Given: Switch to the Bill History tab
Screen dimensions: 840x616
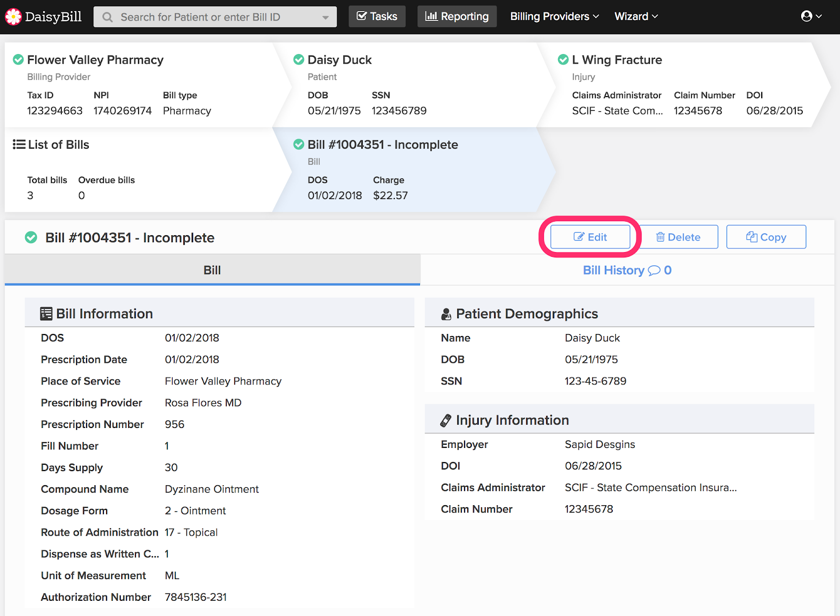Looking at the screenshot, I should [x=627, y=270].
